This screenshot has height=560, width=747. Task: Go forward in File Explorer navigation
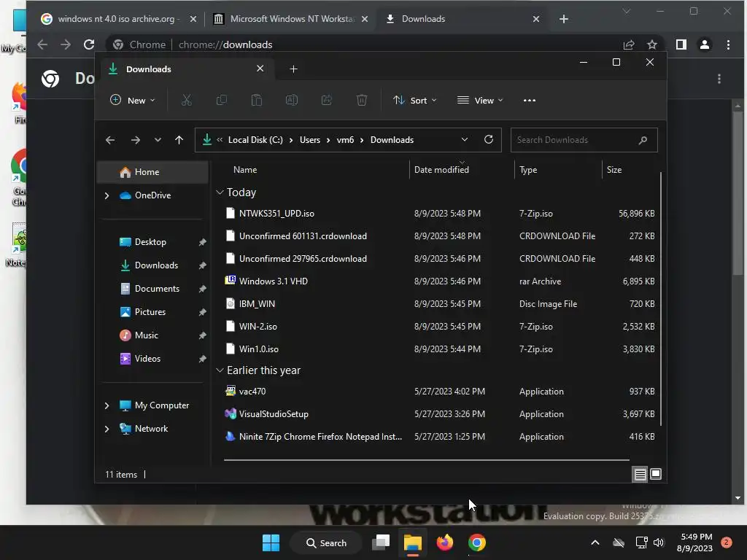(135, 140)
